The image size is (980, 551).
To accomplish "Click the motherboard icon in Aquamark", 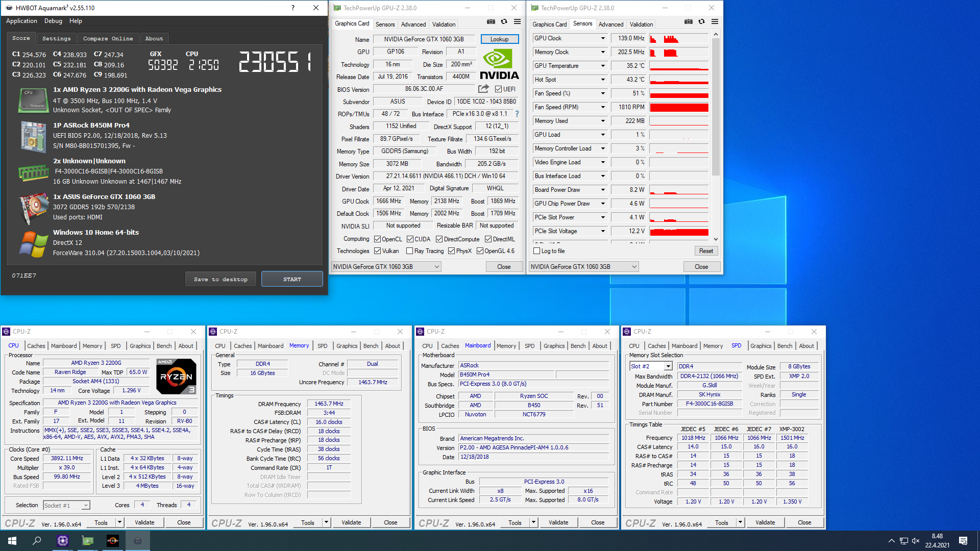I will (x=33, y=136).
